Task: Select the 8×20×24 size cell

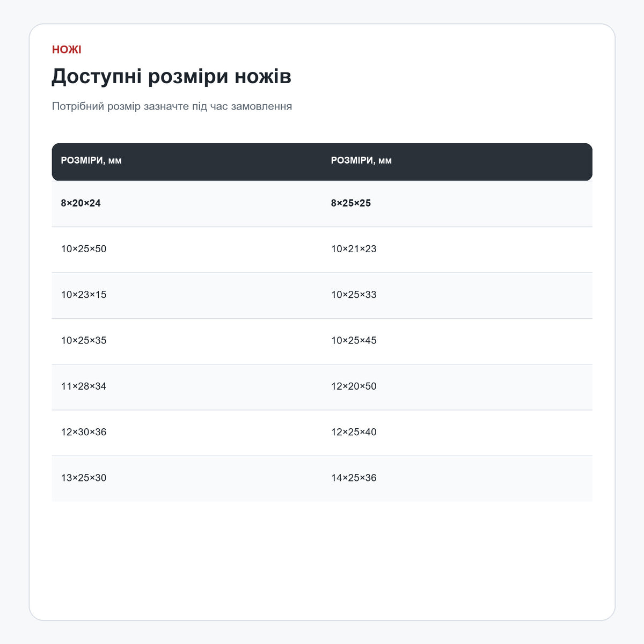Action: point(187,203)
